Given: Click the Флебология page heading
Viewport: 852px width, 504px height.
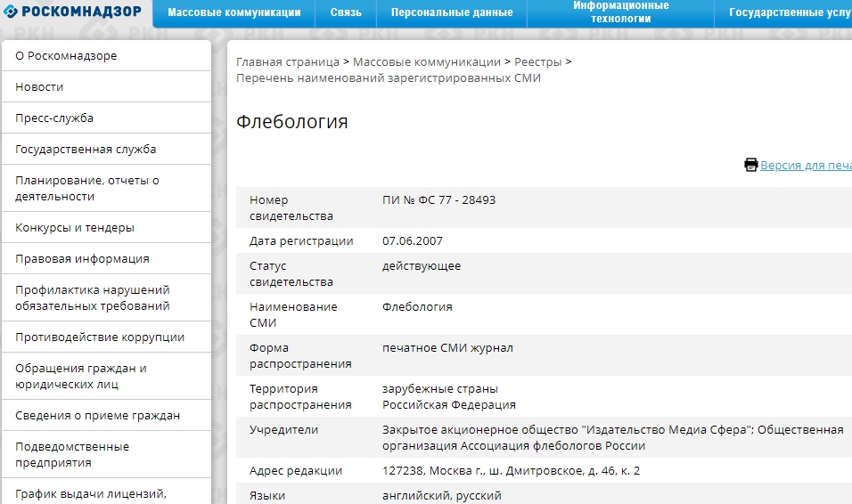Looking at the screenshot, I should [291, 122].
